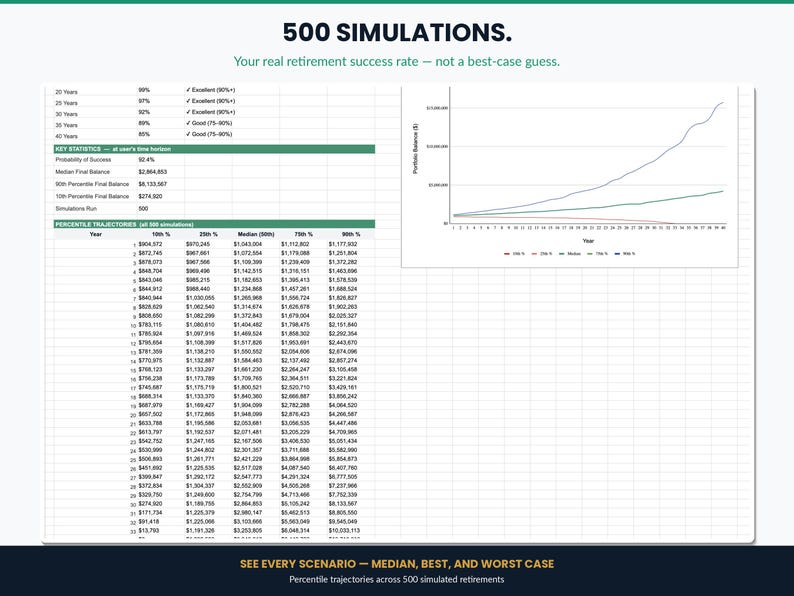The image size is (794, 596).
Task: Select the $1,043,004 median cell
Action: click(248, 244)
